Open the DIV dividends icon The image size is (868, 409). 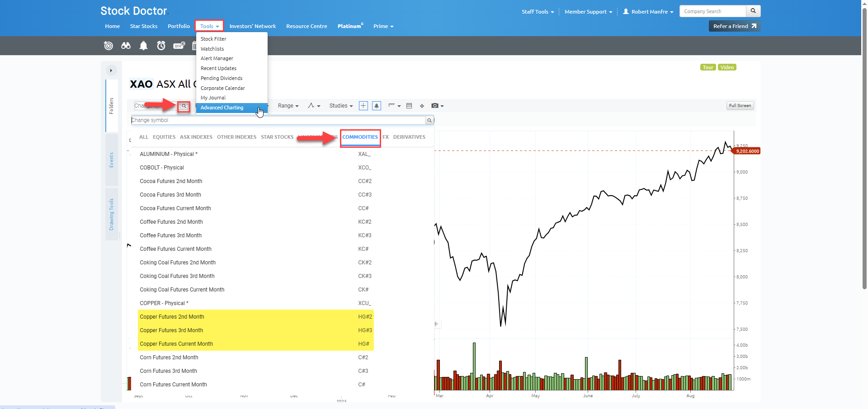(x=179, y=46)
